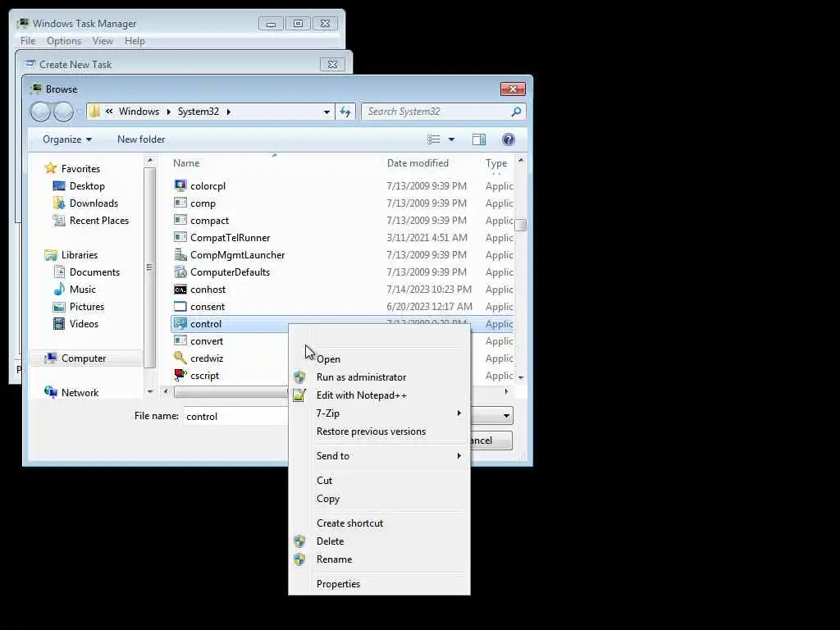Viewport: 840px width, 630px height.
Task: Click the refresh button beside address bar
Action: (x=345, y=112)
